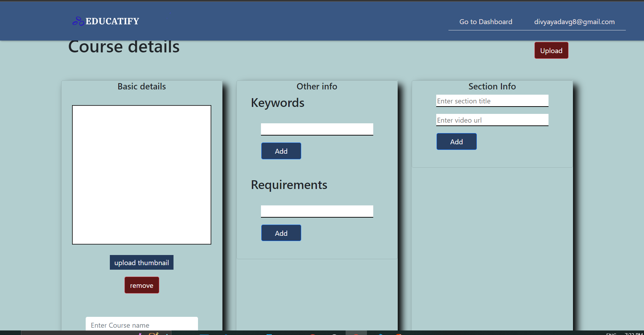Image resolution: width=644 pixels, height=335 pixels.
Task: Click the email divyayadavg8@gmail.com
Action: (x=574, y=22)
